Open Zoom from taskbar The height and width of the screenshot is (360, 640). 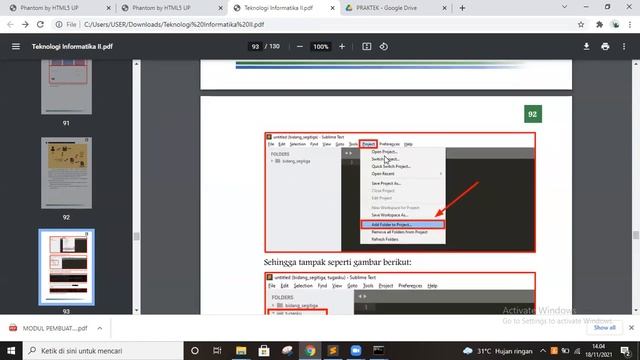point(356,351)
